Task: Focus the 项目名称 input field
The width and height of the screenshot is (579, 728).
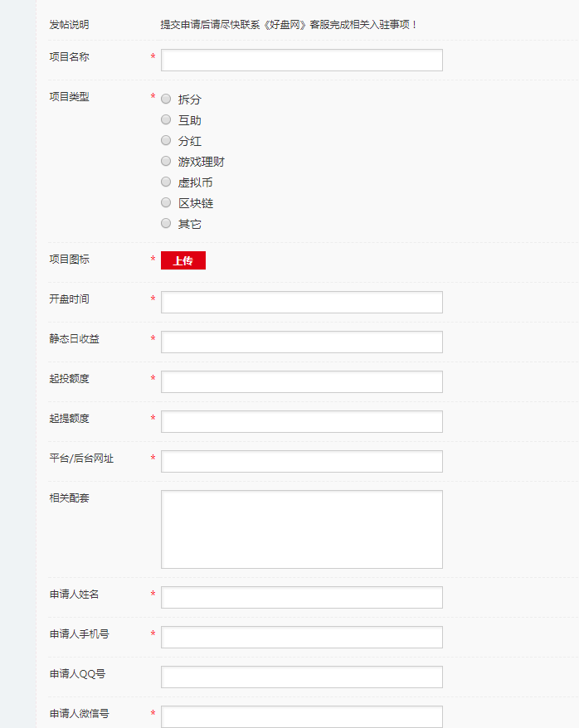Action: coord(302,61)
